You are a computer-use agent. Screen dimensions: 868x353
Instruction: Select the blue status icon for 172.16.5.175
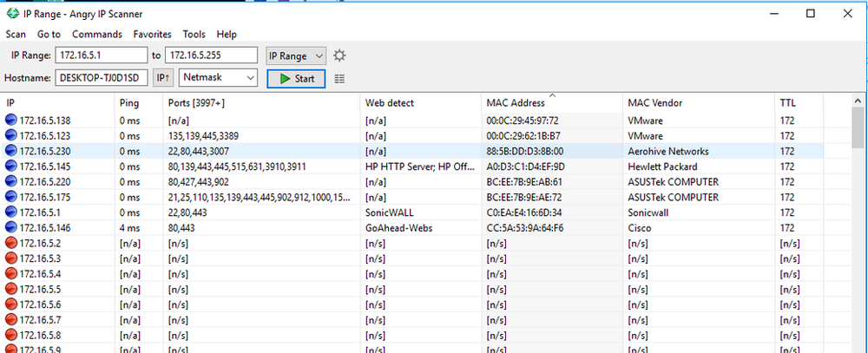[11, 197]
